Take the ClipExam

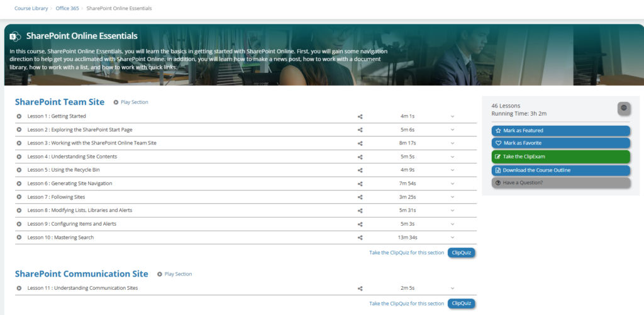pyautogui.click(x=560, y=157)
